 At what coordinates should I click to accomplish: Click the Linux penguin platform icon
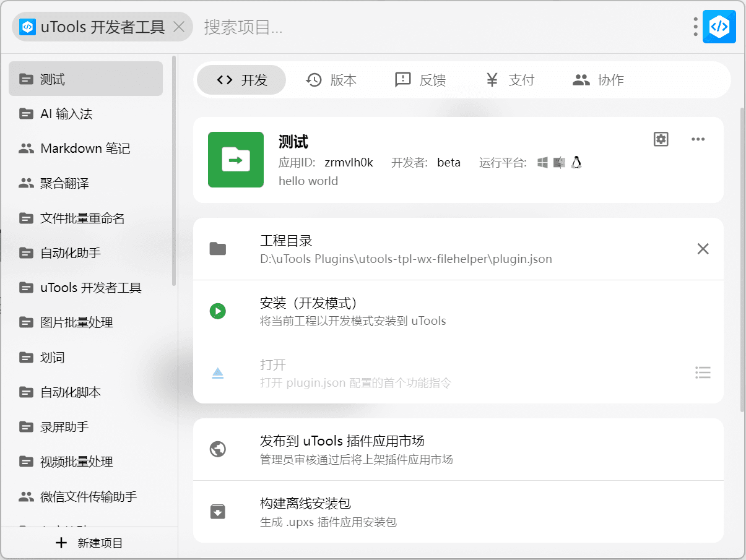[x=576, y=163]
